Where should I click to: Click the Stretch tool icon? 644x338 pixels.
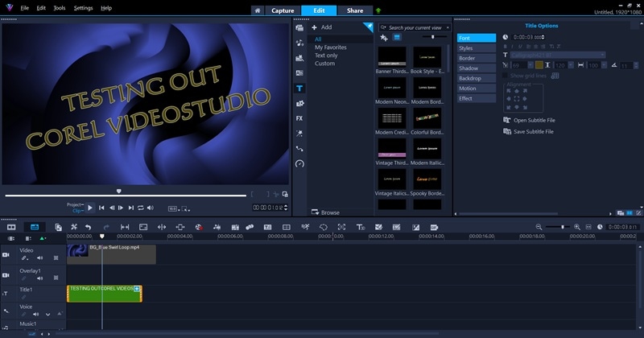(143, 227)
